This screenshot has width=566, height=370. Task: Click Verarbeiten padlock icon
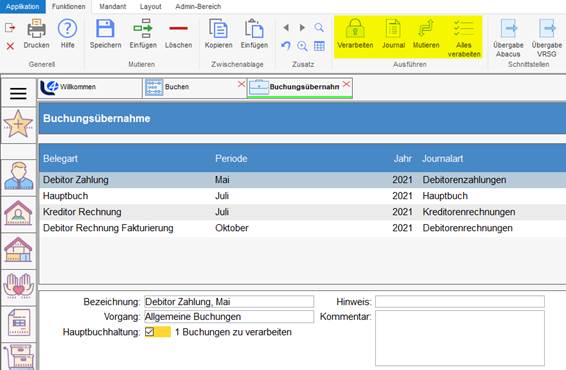click(x=355, y=29)
